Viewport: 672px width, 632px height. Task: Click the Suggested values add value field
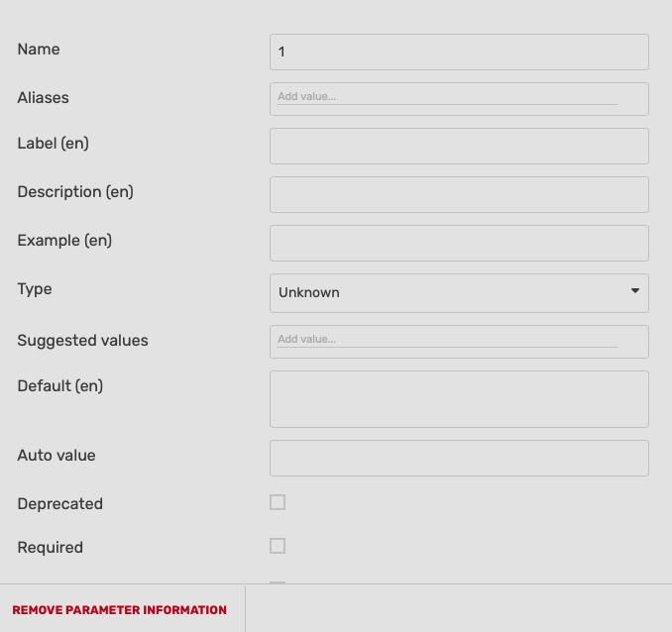pyautogui.click(x=446, y=340)
